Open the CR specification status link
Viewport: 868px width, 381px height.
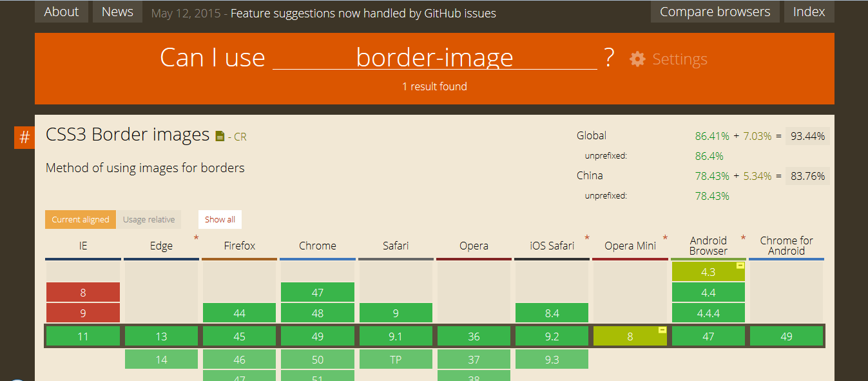[239, 137]
